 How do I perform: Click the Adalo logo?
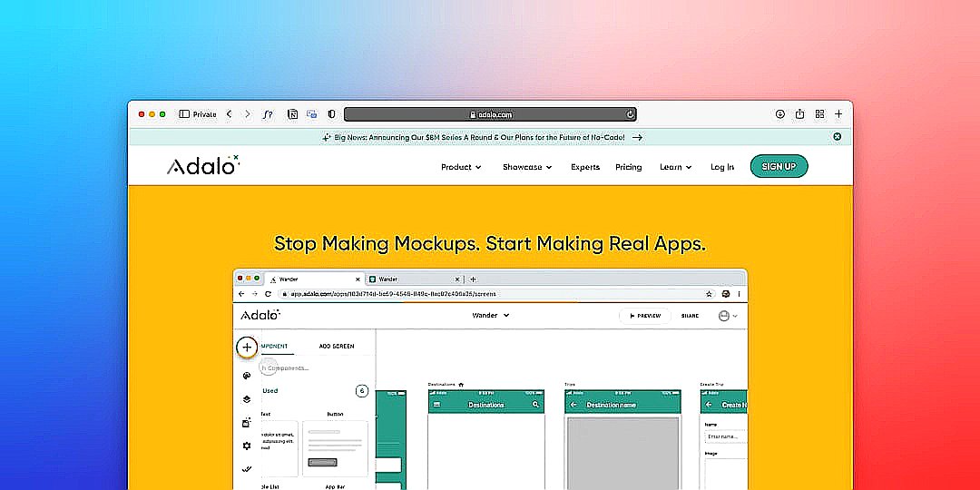203,165
